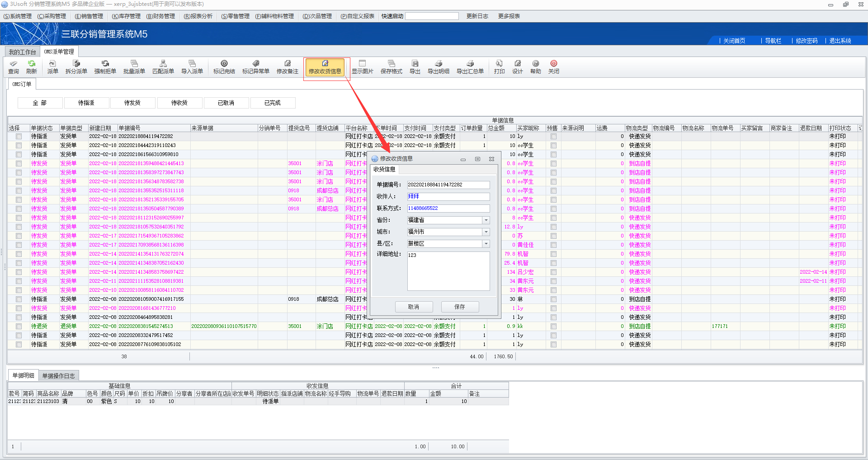Screen dimensions: 868x460
Task: Toggle 预售 checkbox for buyer 林 row
Action: [553, 299]
